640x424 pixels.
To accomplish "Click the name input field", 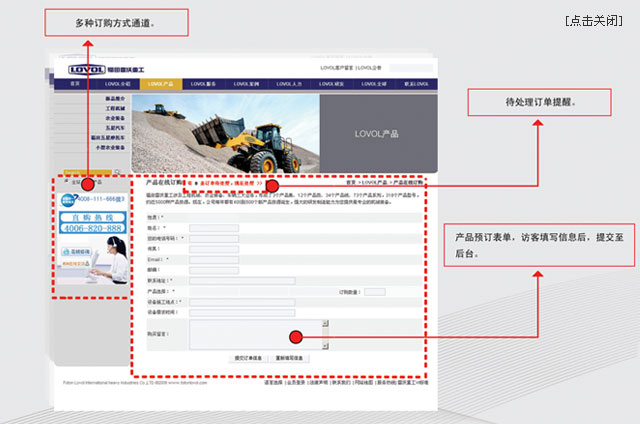I will [x=214, y=228].
